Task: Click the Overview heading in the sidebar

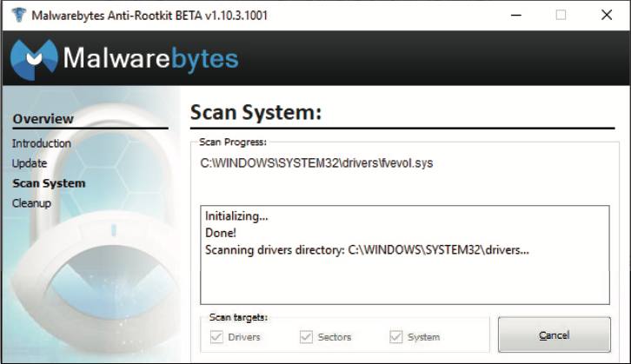Action: point(43,119)
